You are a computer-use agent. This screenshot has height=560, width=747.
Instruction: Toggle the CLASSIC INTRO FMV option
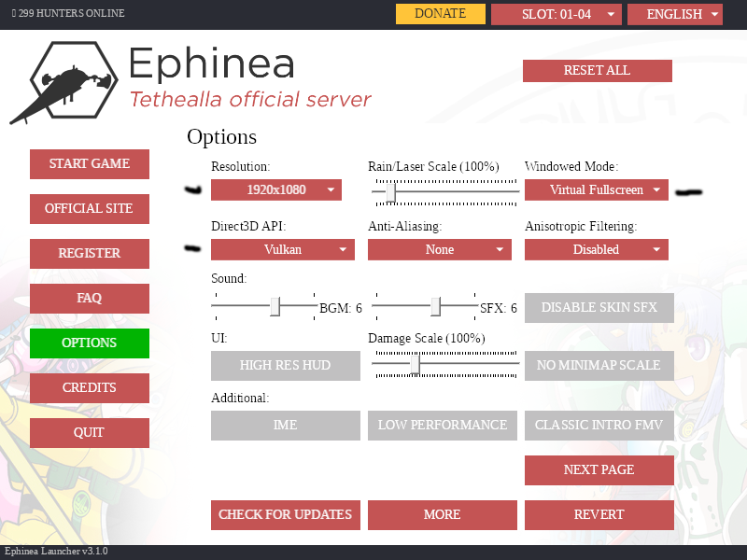point(599,426)
